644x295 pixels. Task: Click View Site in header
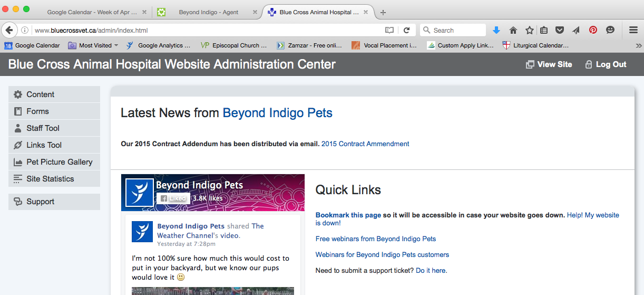[x=549, y=64]
